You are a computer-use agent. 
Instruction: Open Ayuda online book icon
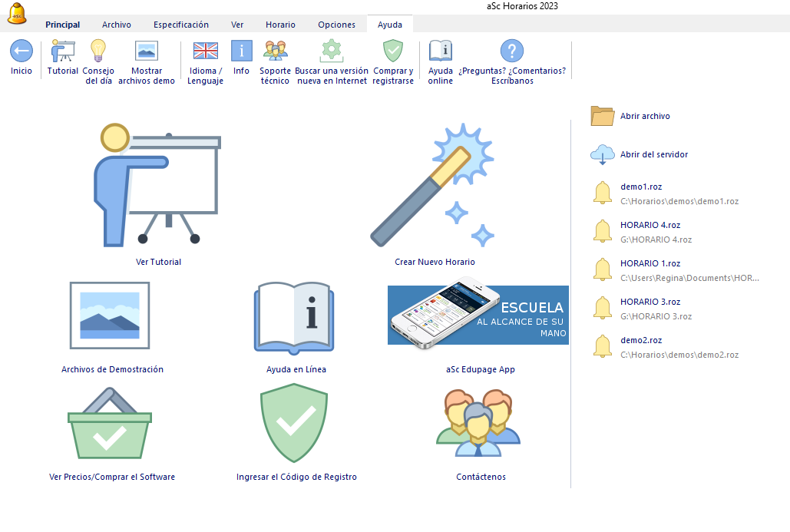coord(441,51)
